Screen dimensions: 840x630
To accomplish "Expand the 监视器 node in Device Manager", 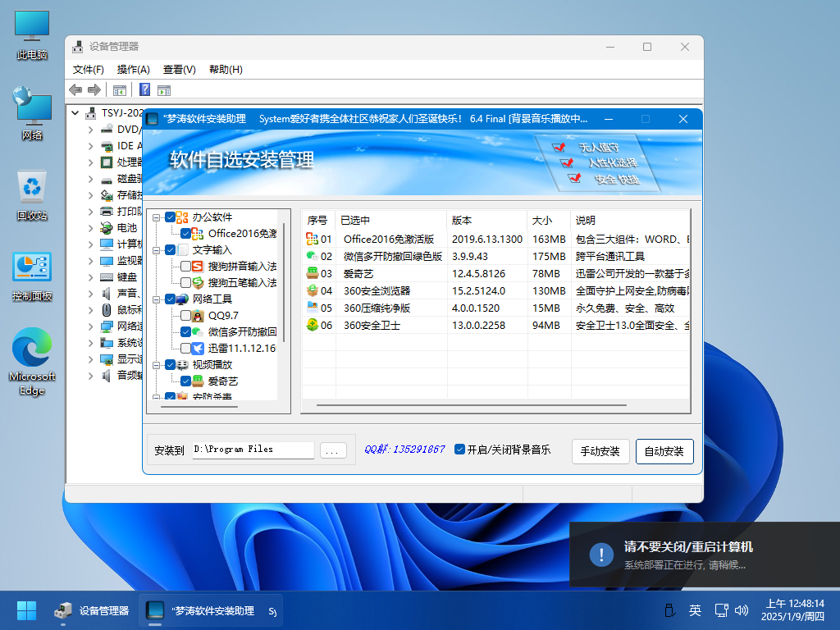I will 90,261.
